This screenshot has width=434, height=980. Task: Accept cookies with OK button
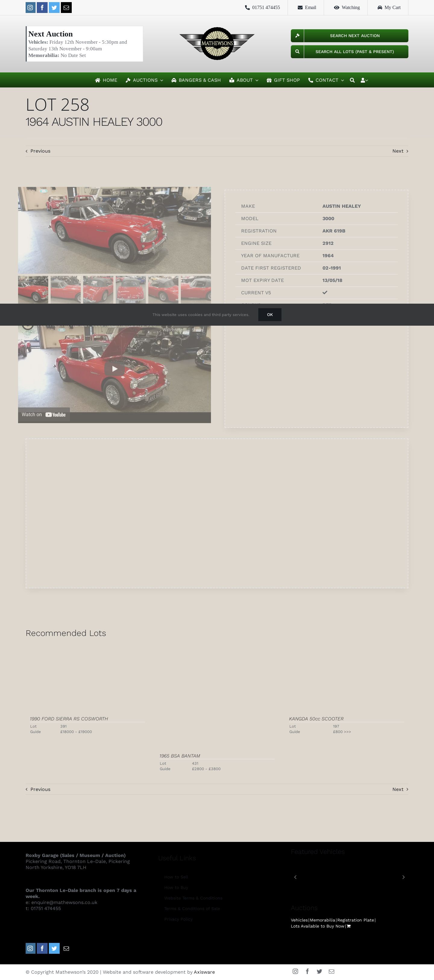coord(270,315)
